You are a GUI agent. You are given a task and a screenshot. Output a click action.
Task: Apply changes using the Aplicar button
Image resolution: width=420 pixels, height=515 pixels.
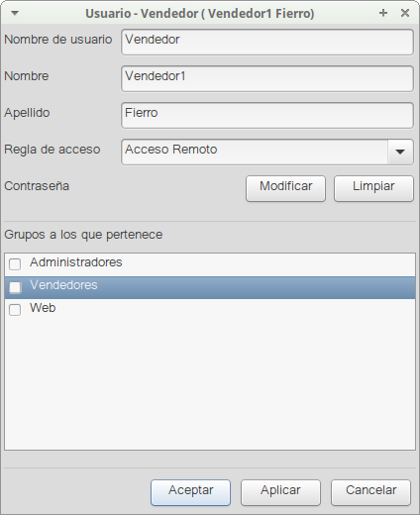pyautogui.click(x=280, y=492)
